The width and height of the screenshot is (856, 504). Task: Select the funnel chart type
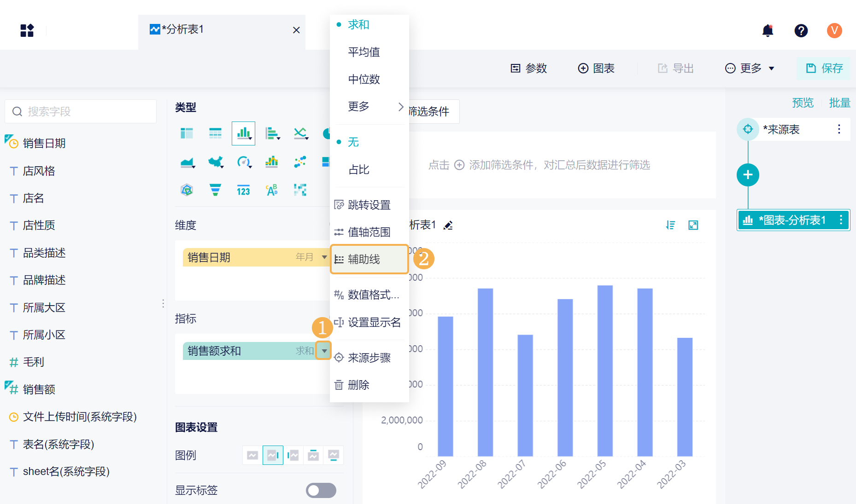(215, 190)
